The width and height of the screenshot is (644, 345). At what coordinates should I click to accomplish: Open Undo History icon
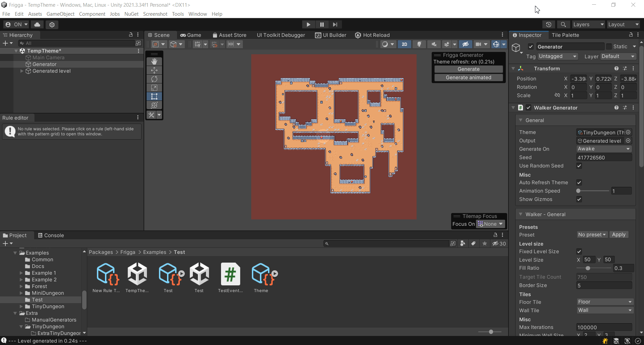[549, 24]
